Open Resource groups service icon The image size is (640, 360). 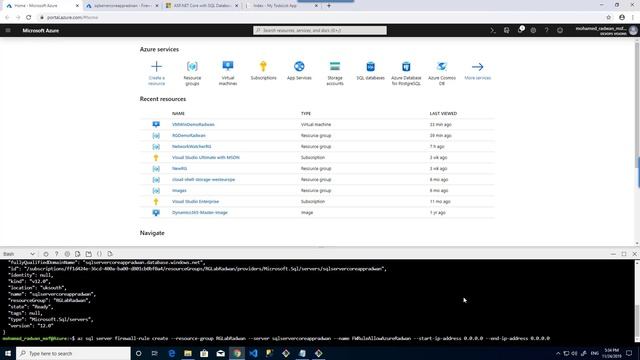click(192, 66)
